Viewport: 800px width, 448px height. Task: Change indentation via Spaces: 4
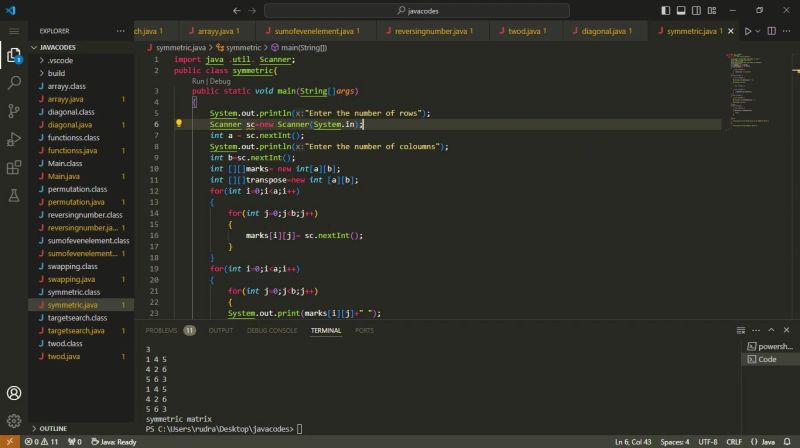(674, 442)
